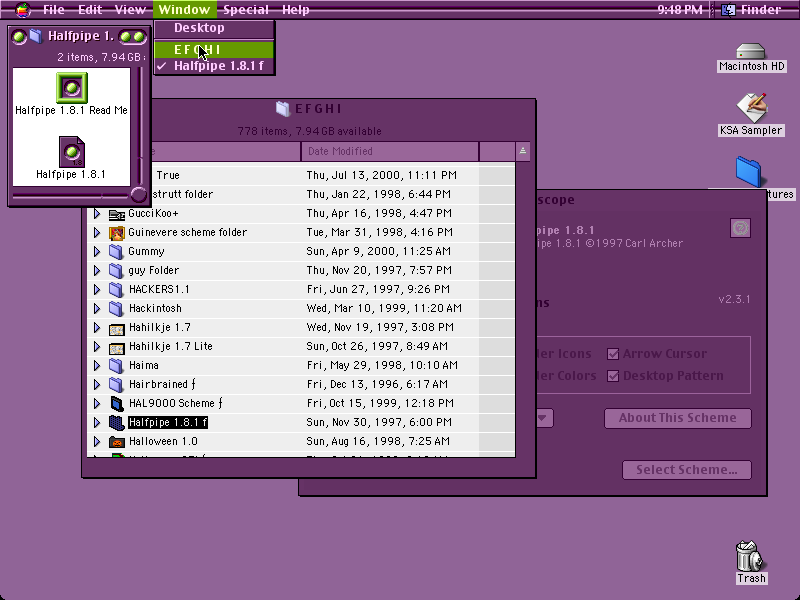Expand the HAL9000 Scheme ƒ triangle

pos(97,404)
